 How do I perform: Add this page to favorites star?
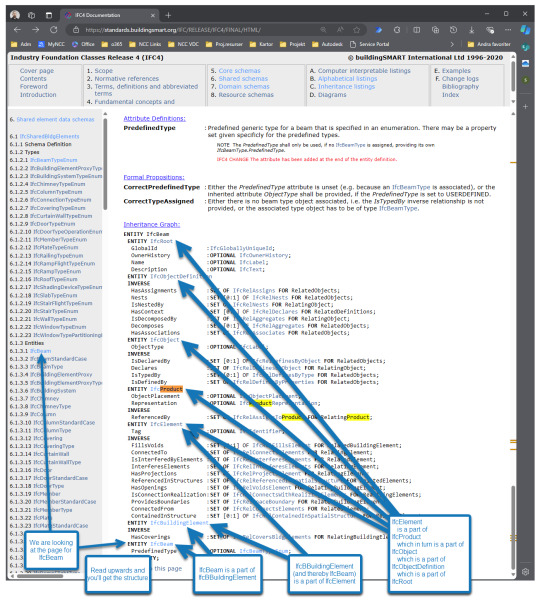pos(357,30)
